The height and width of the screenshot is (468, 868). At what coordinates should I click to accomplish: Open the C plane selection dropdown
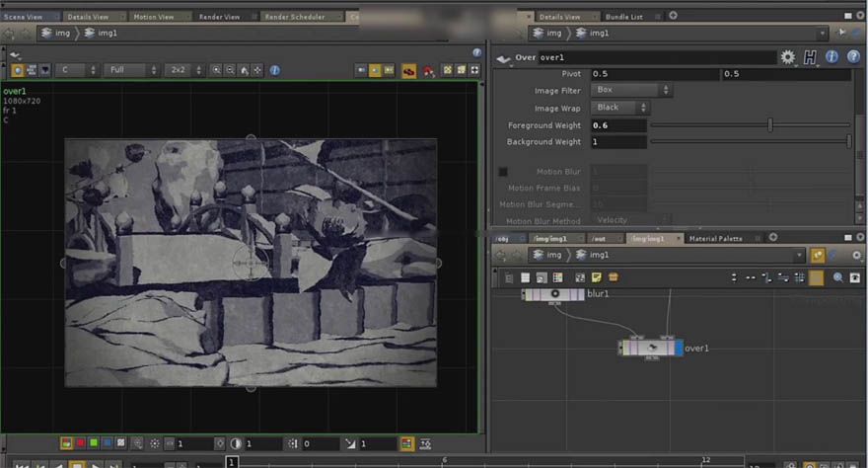tap(78, 70)
